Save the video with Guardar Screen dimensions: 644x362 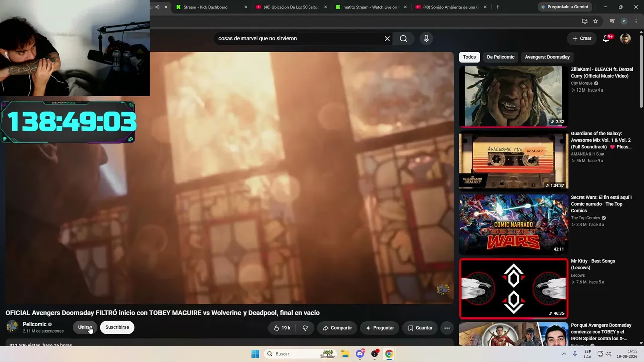[420, 328]
